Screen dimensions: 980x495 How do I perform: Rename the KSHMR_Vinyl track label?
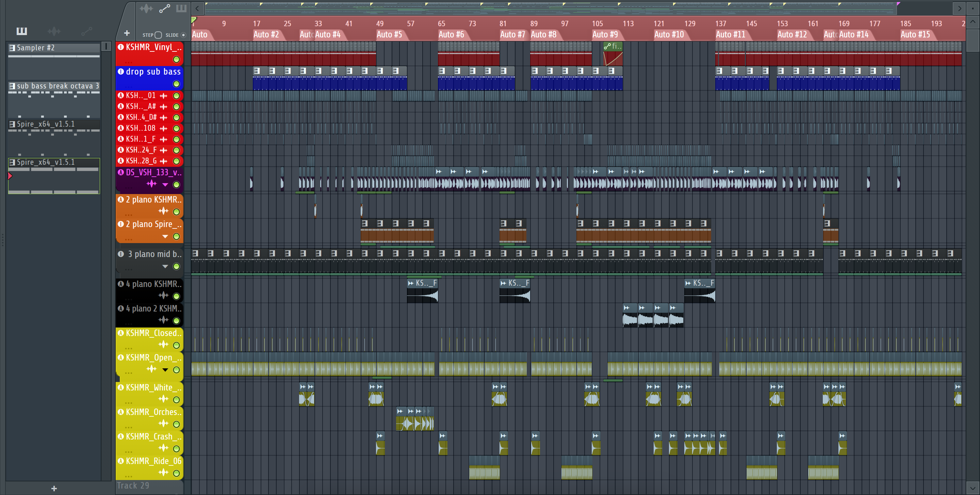[154, 47]
